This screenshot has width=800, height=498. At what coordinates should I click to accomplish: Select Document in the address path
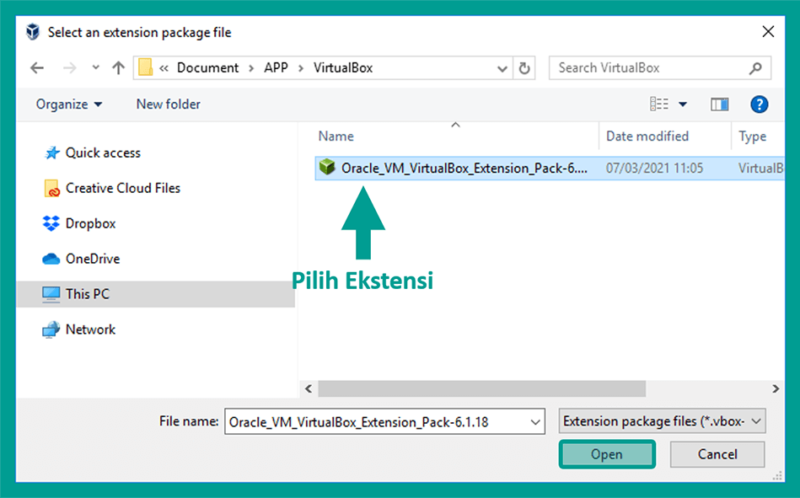(208, 68)
